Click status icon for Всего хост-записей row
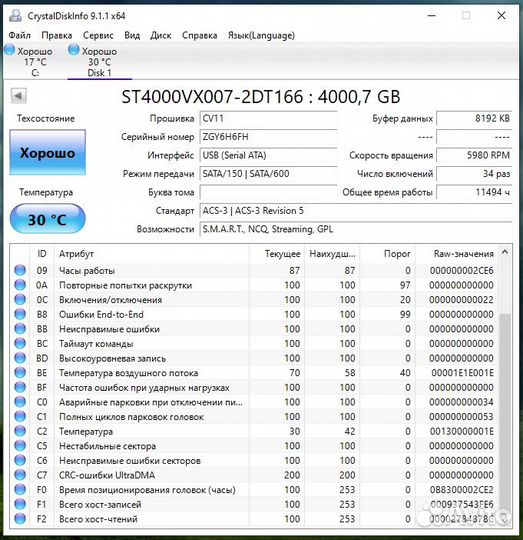 pos(20,504)
